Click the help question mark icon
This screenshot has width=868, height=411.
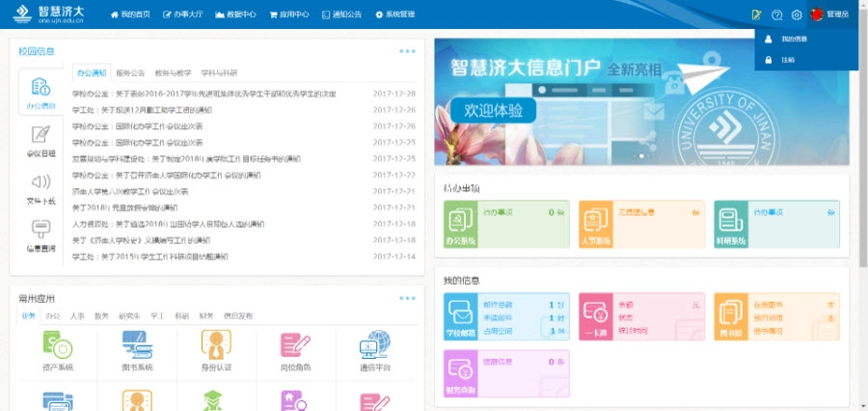776,14
